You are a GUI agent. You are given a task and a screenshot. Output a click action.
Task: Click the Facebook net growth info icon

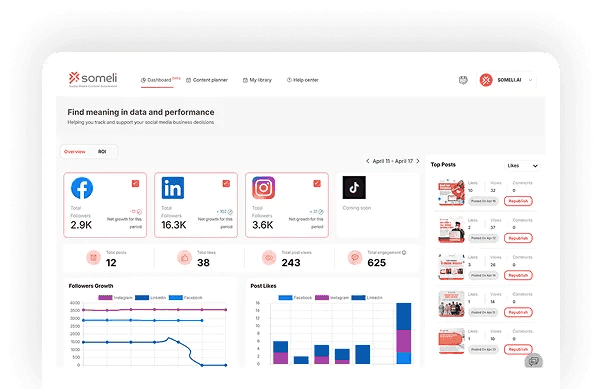[139, 212]
